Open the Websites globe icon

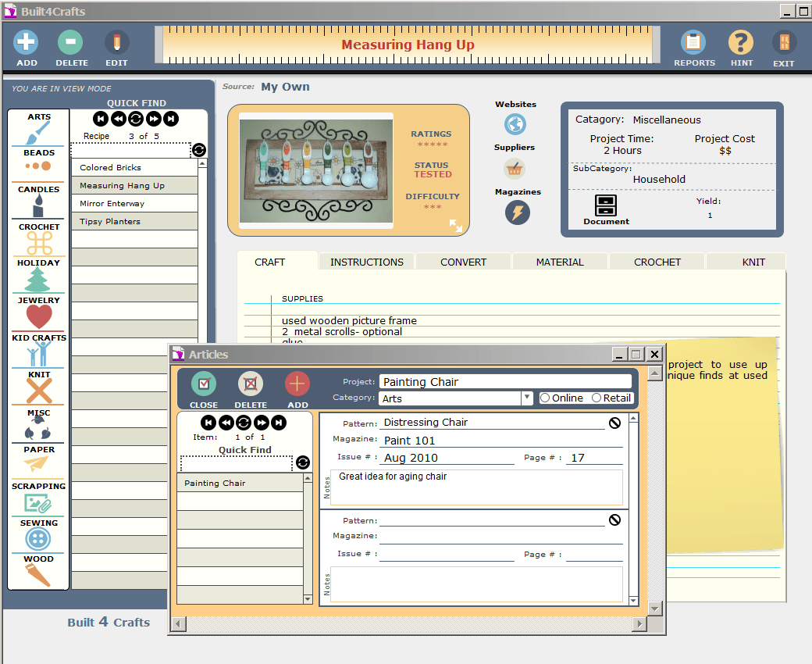coord(515,124)
